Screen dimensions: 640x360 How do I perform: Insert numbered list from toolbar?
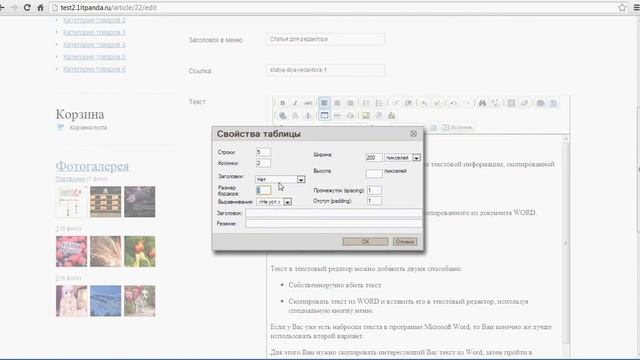coord(366,103)
